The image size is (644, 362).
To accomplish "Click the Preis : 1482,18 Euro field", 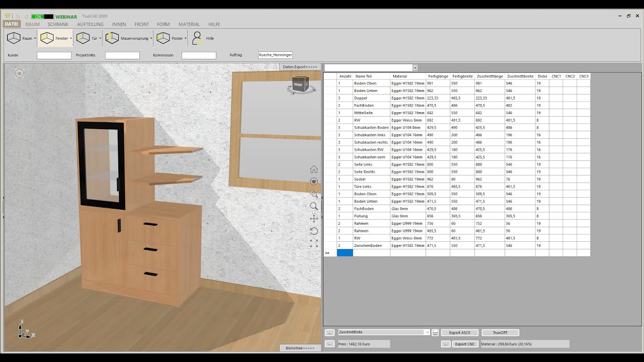I will tap(364, 344).
